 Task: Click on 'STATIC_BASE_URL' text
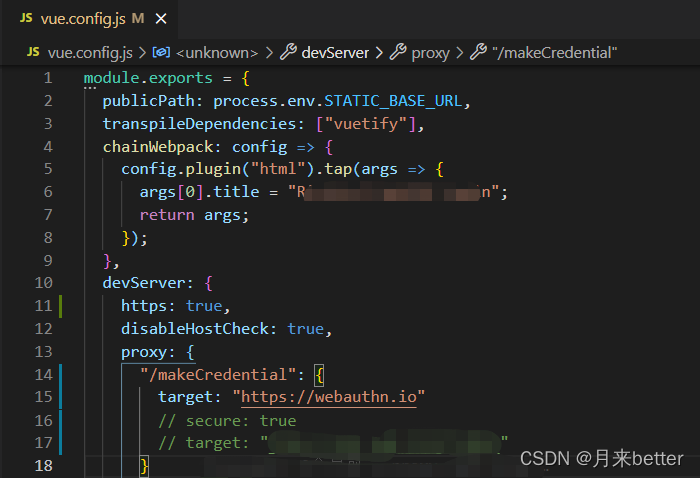[x=393, y=101]
